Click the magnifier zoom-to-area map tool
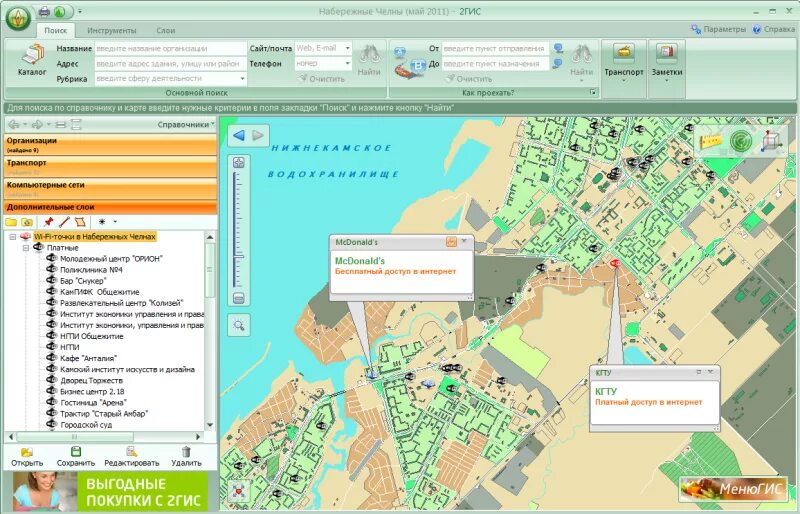Screen dimensions: 800x514 click(x=239, y=325)
